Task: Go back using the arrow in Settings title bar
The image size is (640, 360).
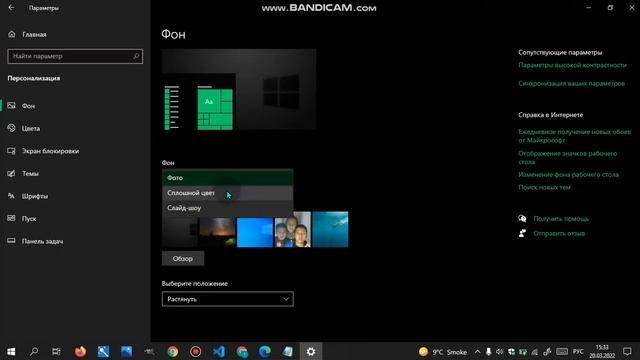Action: [11, 8]
